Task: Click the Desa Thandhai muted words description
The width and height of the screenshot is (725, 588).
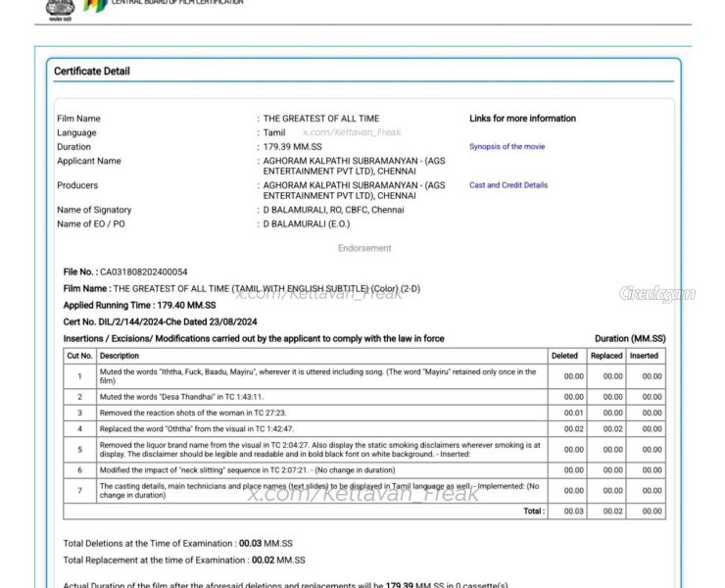Action: coord(181,397)
